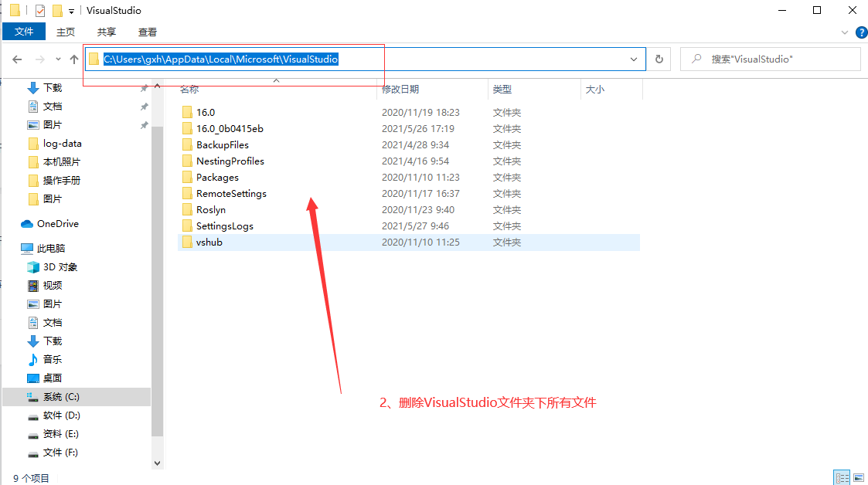Open the Help question mark icon
Viewport: 868px width, 485px height.
(861, 32)
